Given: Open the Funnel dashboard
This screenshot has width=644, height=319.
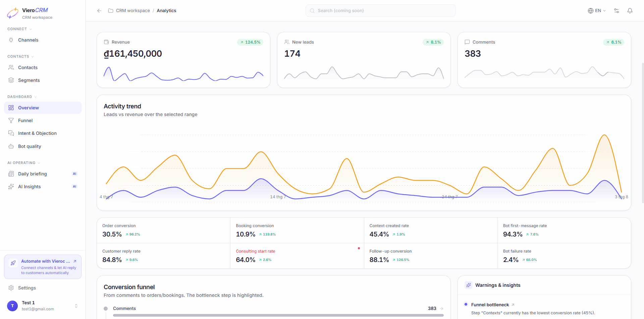Looking at the screenshot, I should pos(43,120).
